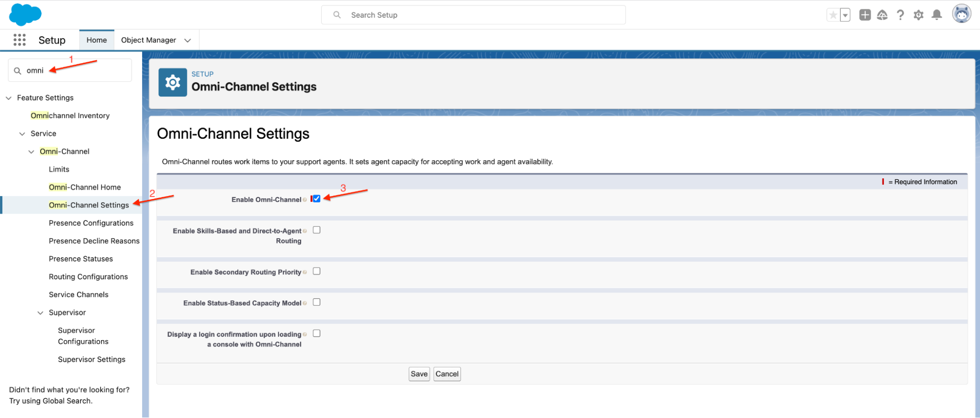Open the favorites list dropdown arrow

tap(845, 15)
